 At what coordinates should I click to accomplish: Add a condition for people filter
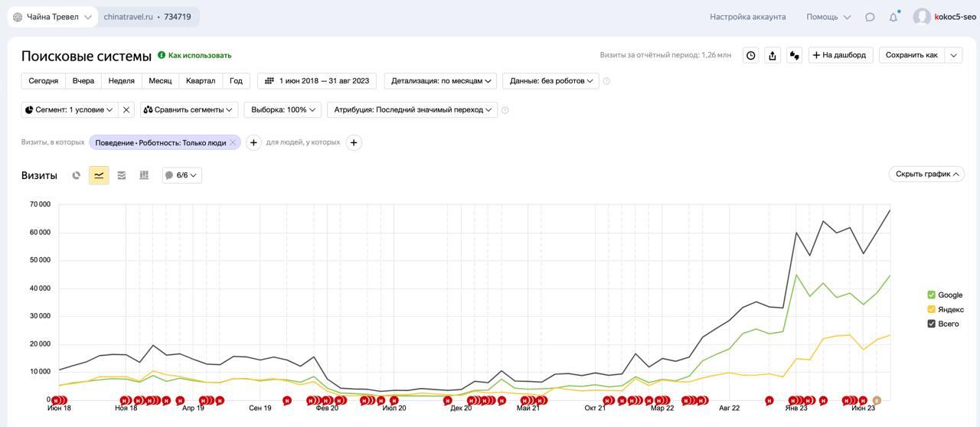pyautogui.click(x=354, y=142)
